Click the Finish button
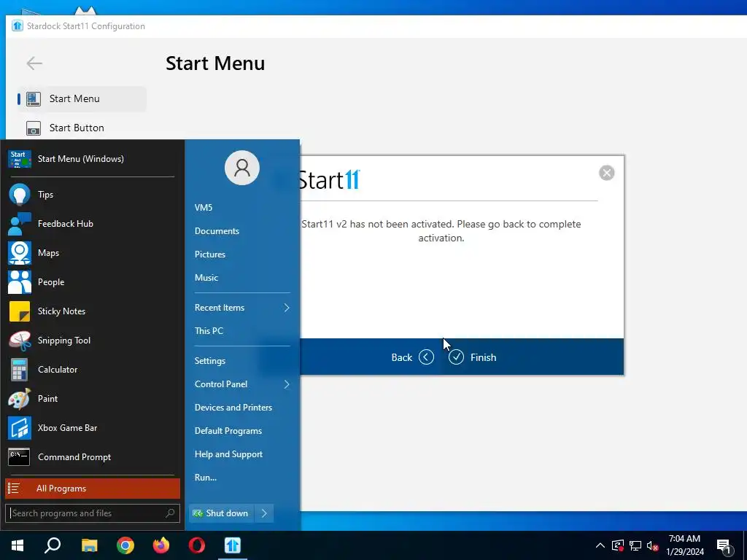747x560 pixels. (473, 357)
